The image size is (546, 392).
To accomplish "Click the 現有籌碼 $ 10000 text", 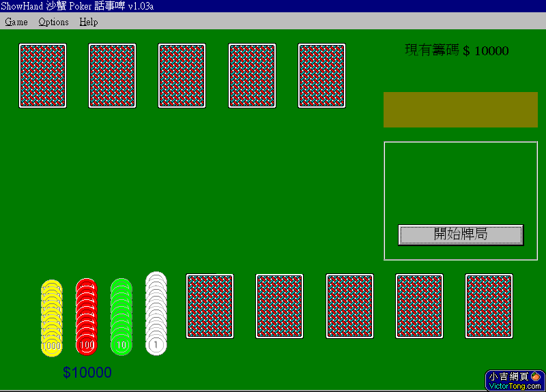I will (457, 50).
